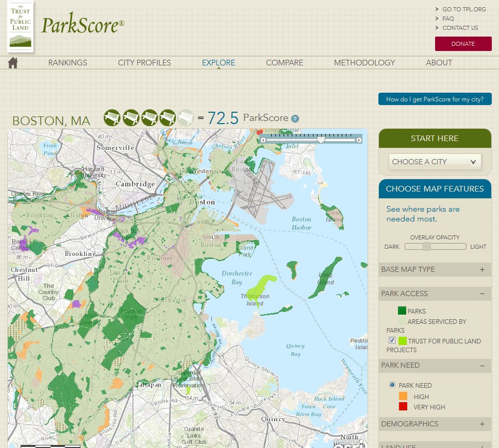Click the LIGHT label beside opacity slider
Image resolution: width=499 pixels, height=448 pixels.
(478, 247)
